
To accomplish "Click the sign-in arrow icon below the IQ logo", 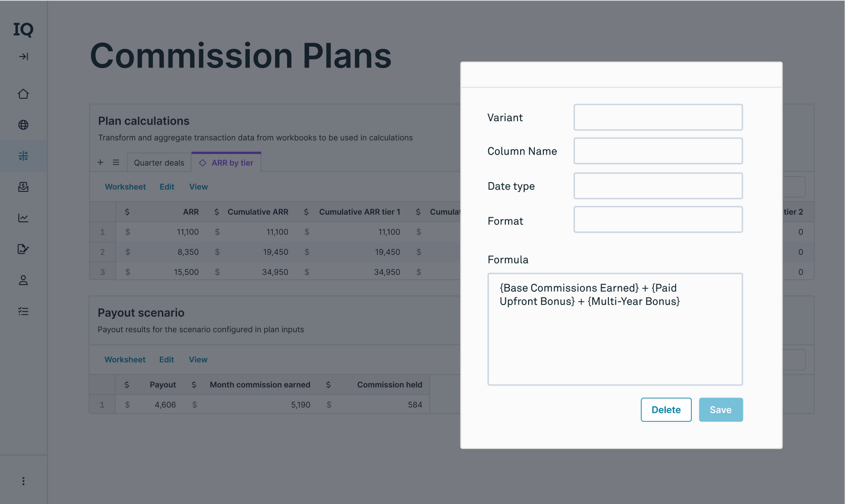I will [x=23, y=56].
